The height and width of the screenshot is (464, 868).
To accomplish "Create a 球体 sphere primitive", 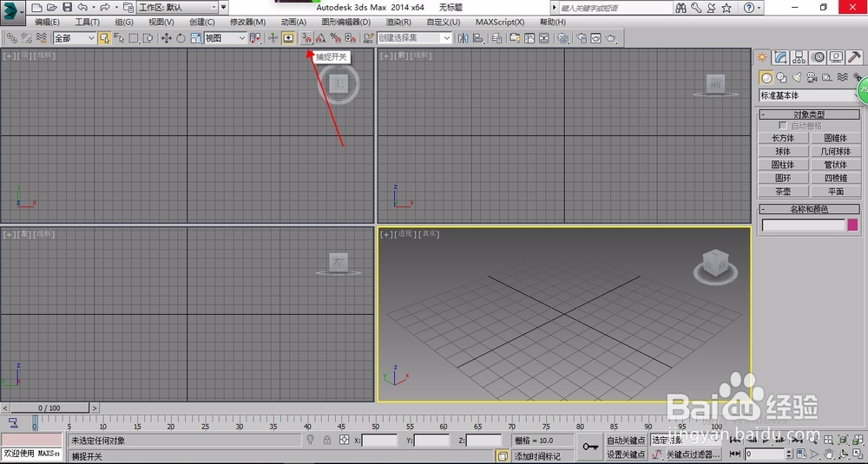I will (x=783, y=151).
